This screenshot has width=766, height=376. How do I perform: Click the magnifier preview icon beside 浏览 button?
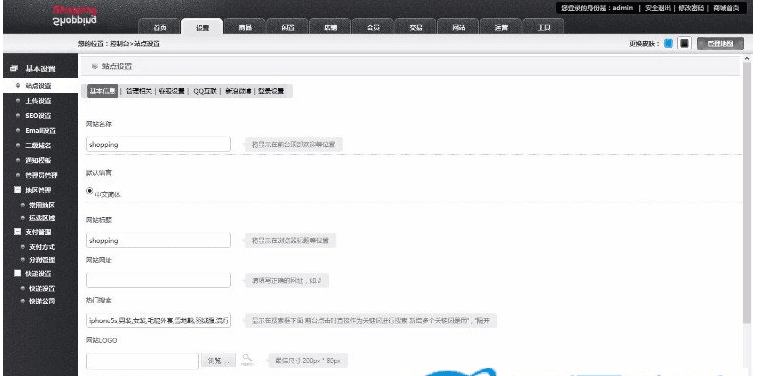[x=247, y=359]
